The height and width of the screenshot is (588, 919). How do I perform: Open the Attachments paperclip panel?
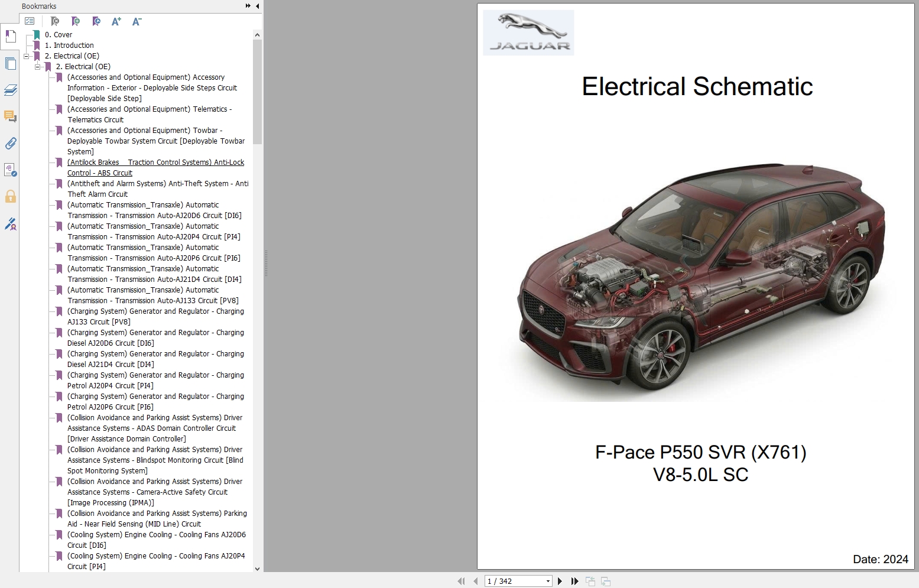[x=10, y=143]
